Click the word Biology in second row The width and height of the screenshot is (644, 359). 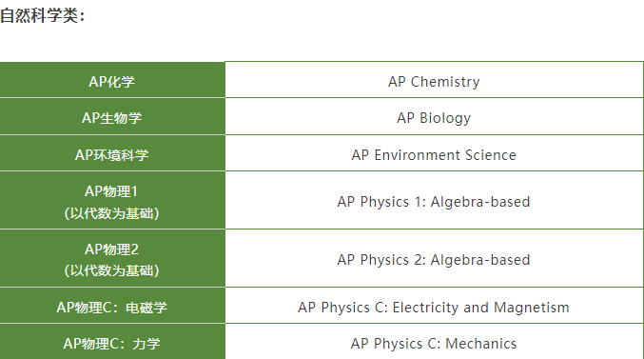[x=445, y=118]
